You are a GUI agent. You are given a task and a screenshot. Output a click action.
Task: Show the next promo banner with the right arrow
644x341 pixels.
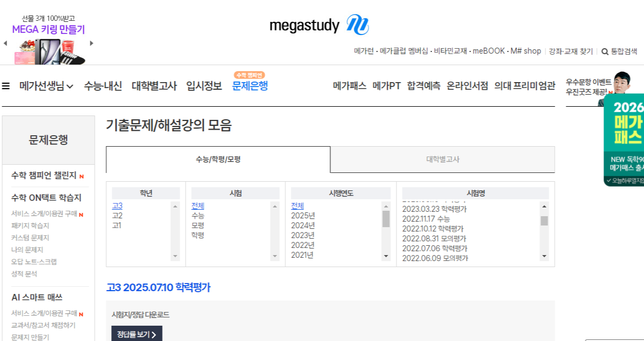(x=91, y=43)
